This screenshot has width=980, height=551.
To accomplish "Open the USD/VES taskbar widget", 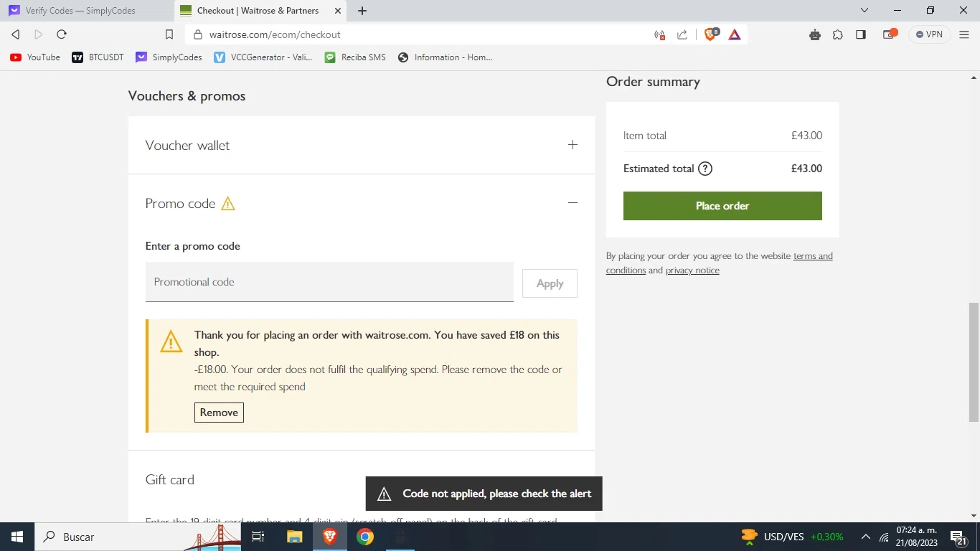I will [793, 537].
